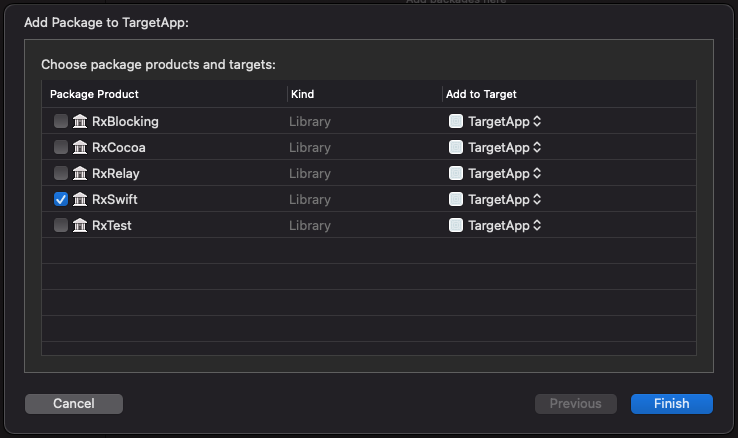Click the TargetApp app icon in RxRelay row
Image resolution: width=738 pixels, height=438 pixels.
(456, 173)
